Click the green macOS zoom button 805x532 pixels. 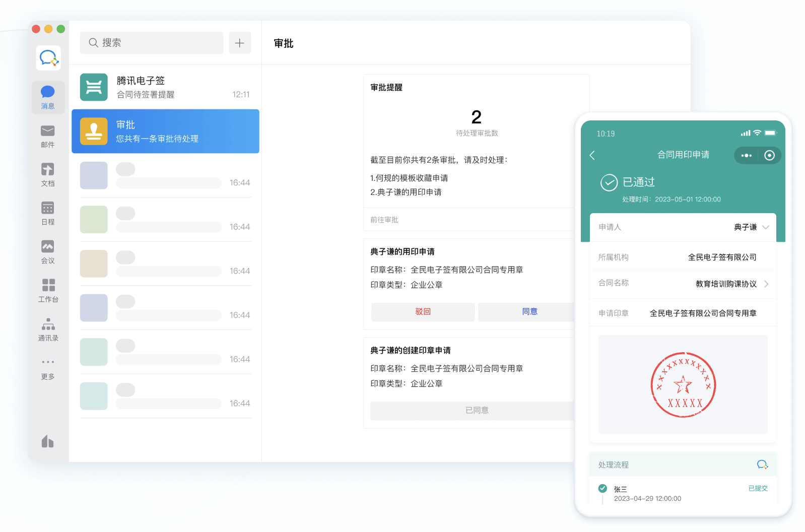click(61, 29)
